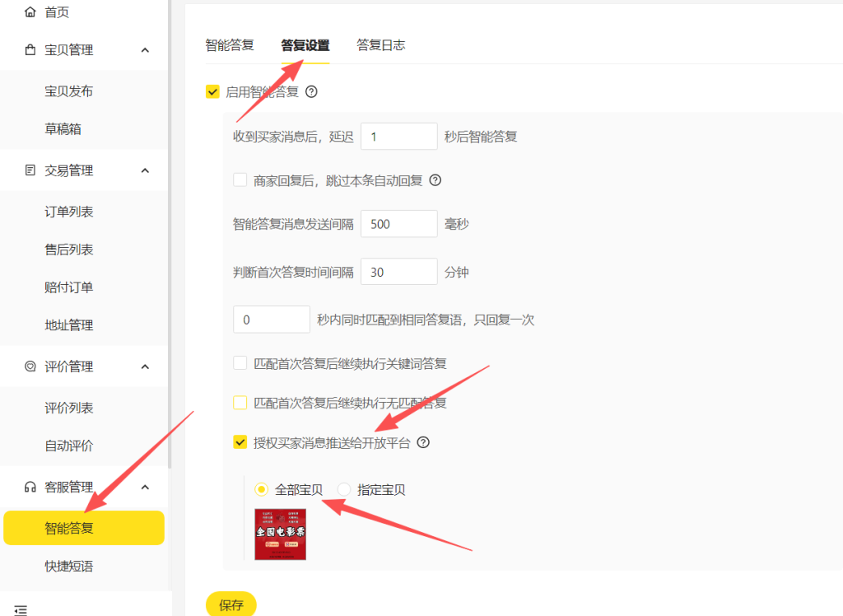This screenshot has height=616, width=843.
Task: Click the yellow 保存 button
Action: coord(231,605)
